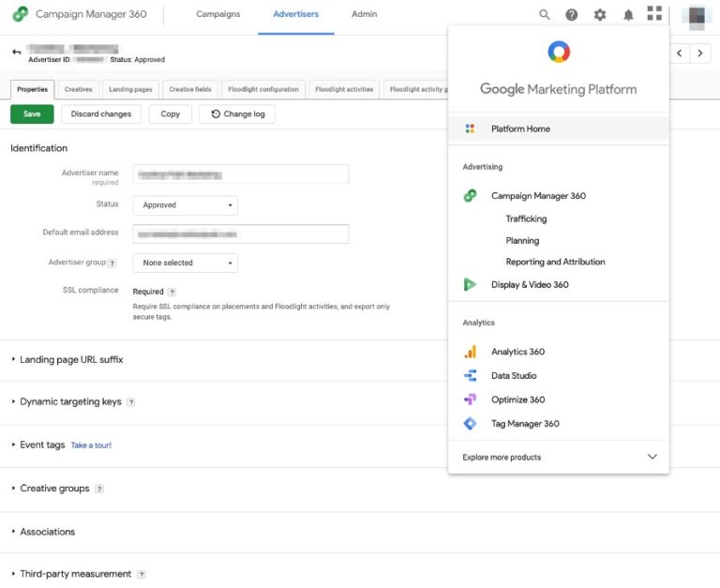Click the Take a tour! link
Image resolution: width=720 pixels, height=588 pixels.
(91, 445)
